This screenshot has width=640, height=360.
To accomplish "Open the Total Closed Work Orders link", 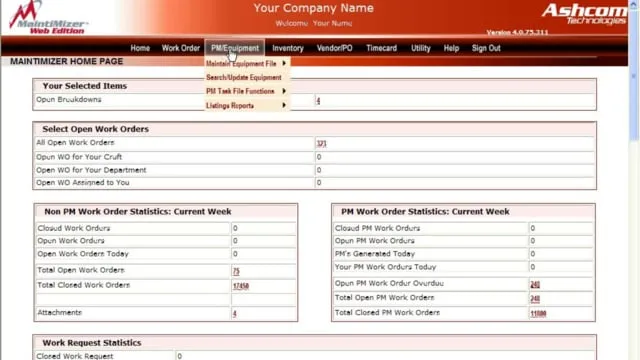I will coord(241,286).
